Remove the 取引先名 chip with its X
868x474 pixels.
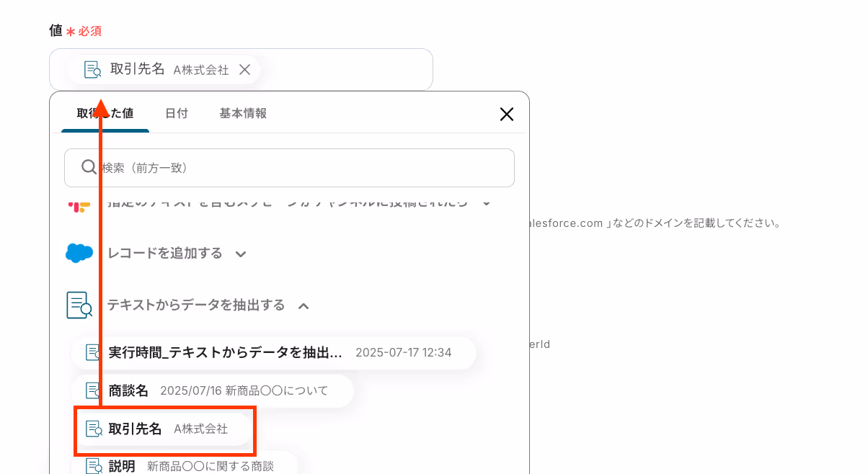click(244, 70)
